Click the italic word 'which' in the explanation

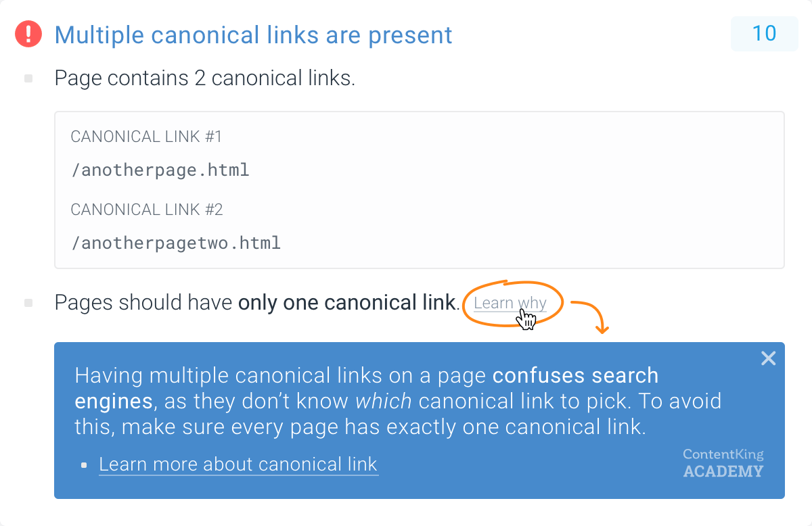[384, 402]
